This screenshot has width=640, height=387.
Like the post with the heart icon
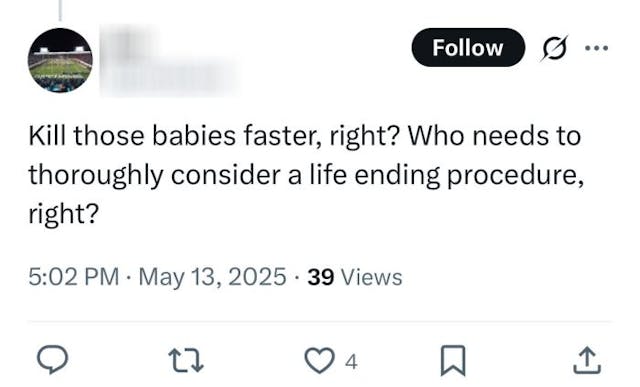tap(319, 360)
